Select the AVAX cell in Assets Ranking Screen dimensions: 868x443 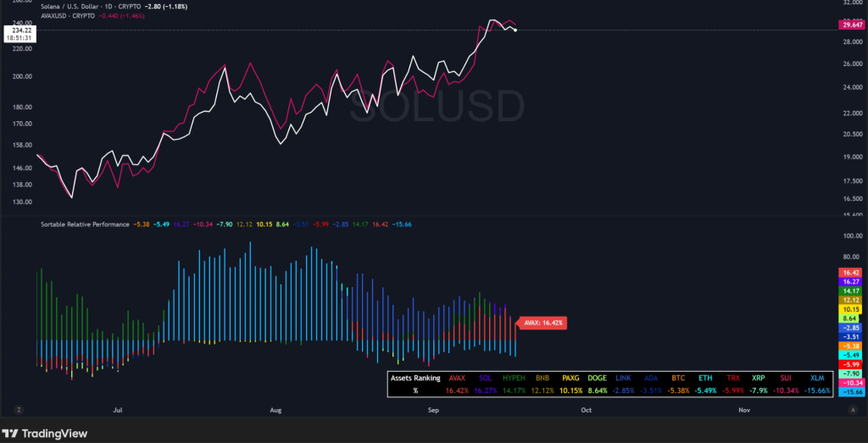point(457,378)
